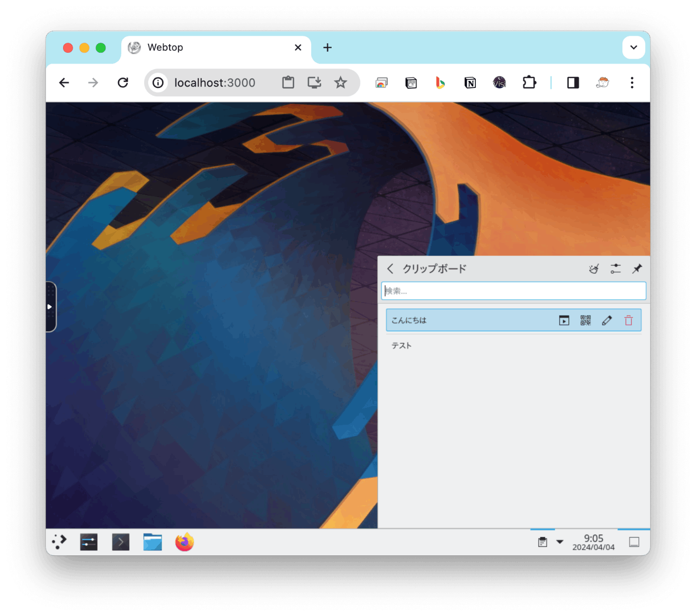The image size is (696, 616).
Task: Go back with the browser back arrow
Action: 64,83
